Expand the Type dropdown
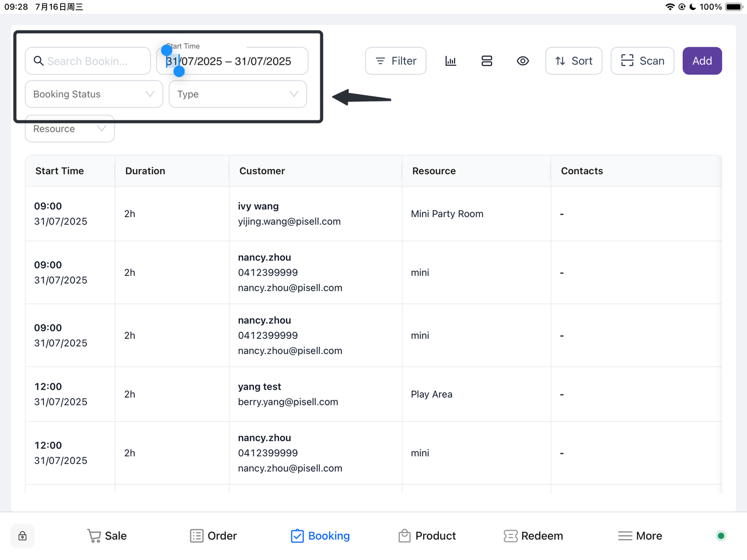This screenshot has width=747, height=560. [238, 94]
